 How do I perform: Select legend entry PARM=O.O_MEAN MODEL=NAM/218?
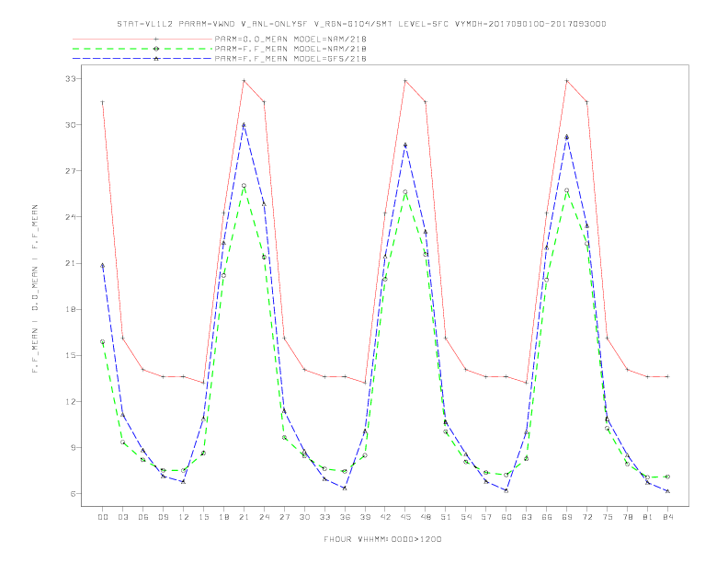(x=290, y=39)
